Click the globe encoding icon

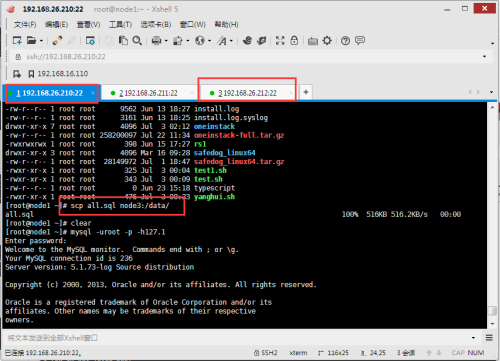(200, 41)
